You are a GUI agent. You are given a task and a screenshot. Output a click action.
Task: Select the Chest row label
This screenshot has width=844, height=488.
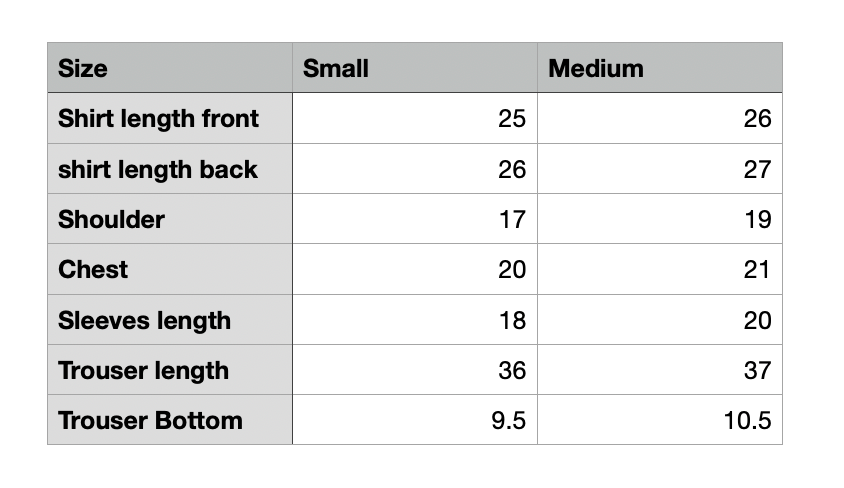[170, 269]
